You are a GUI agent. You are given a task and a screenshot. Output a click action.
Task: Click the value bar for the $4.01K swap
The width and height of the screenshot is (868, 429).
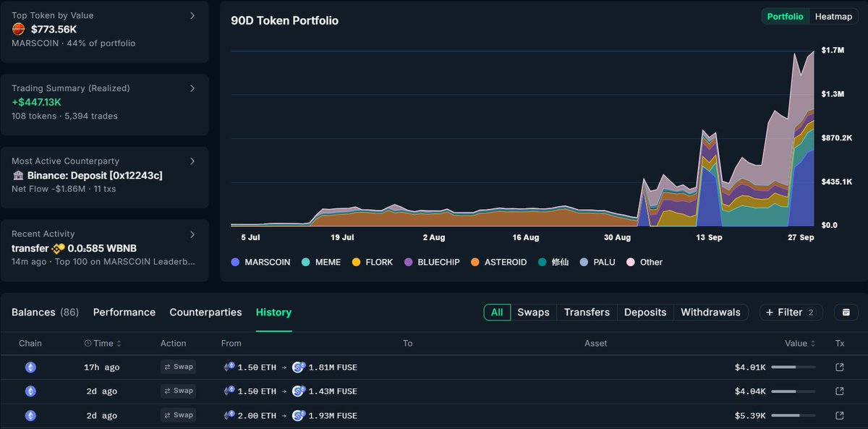click(793, 368)
